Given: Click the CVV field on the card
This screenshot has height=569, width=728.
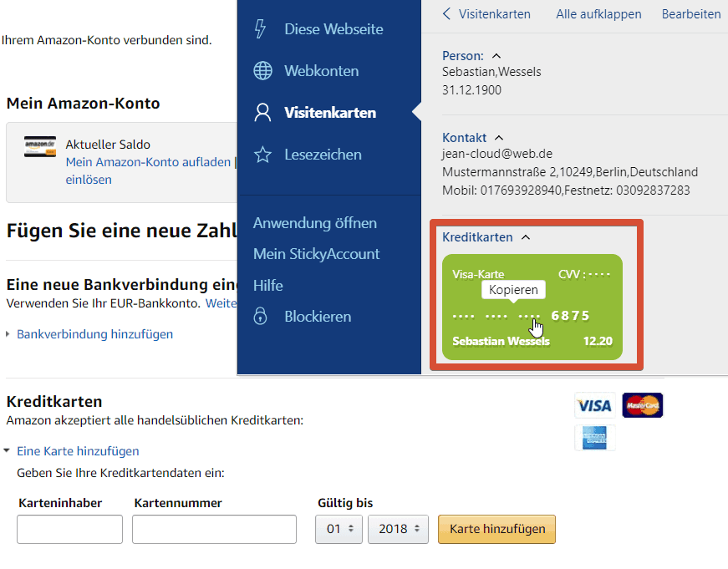Looking at the screenshot, I should (584, 274).
